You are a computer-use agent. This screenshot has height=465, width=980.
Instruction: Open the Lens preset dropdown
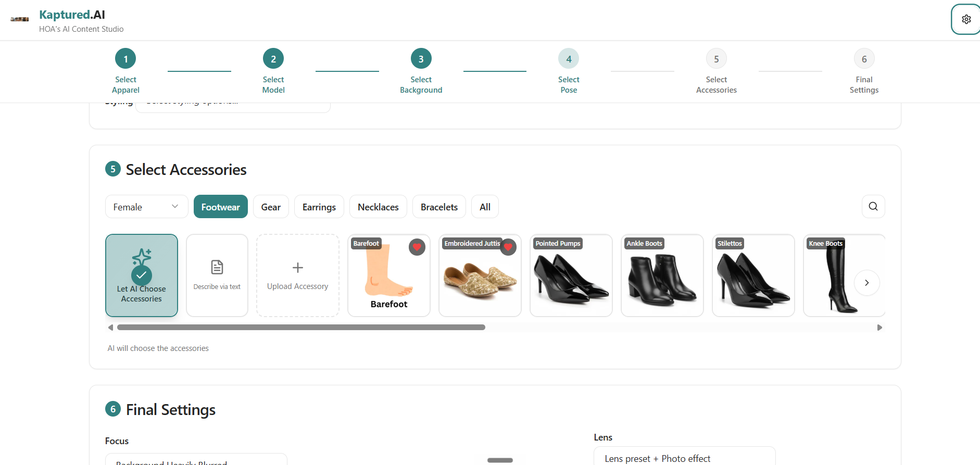[x=684, y=456]
